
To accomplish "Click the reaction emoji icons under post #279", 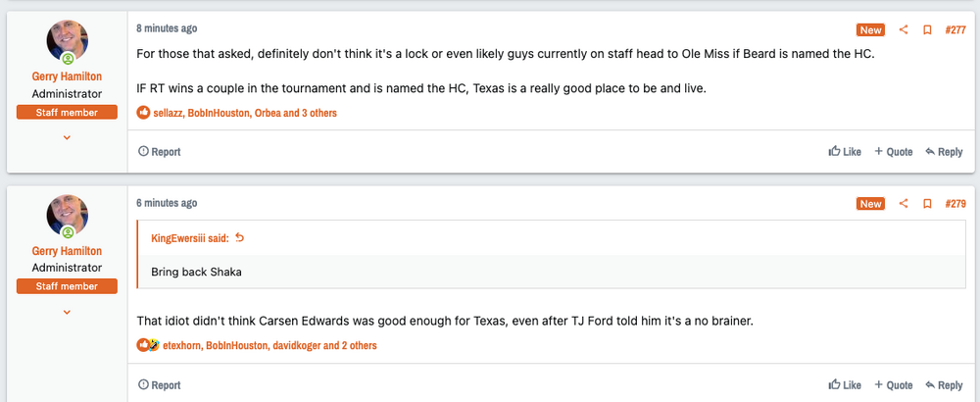I will point(147,345).
